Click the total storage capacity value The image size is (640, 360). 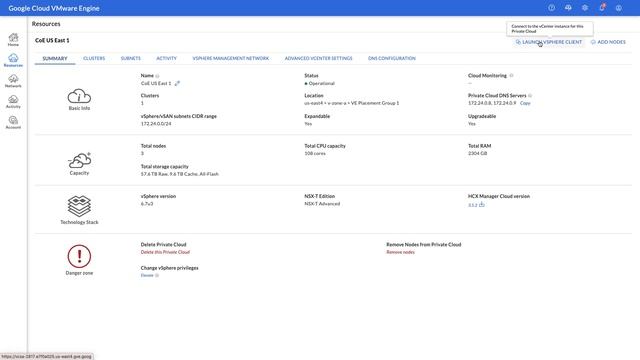click(x=180, y=174)
